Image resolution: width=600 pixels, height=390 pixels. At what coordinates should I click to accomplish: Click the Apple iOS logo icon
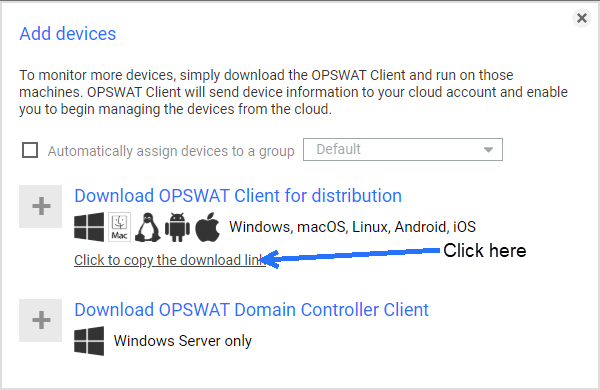pos(207,227)
